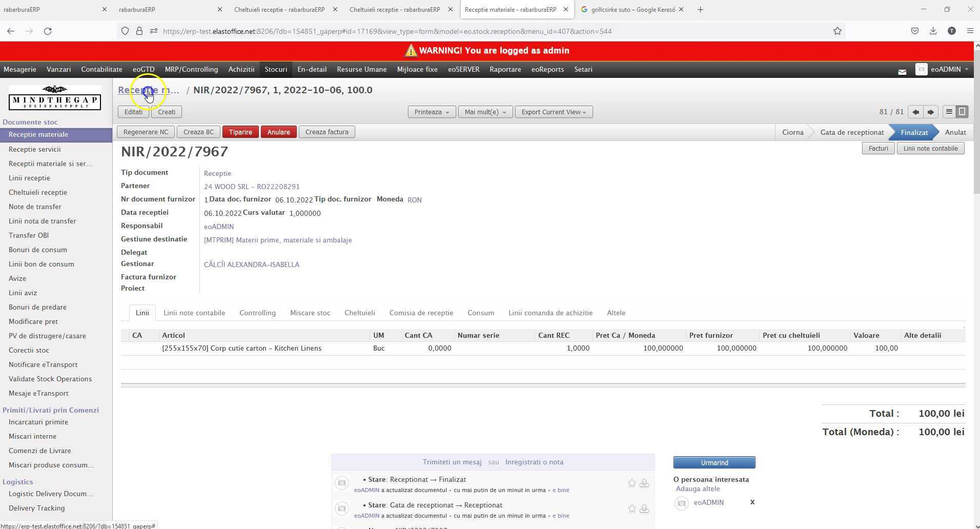Switch to list view icon
980x529 pixels.
point(949,112)
